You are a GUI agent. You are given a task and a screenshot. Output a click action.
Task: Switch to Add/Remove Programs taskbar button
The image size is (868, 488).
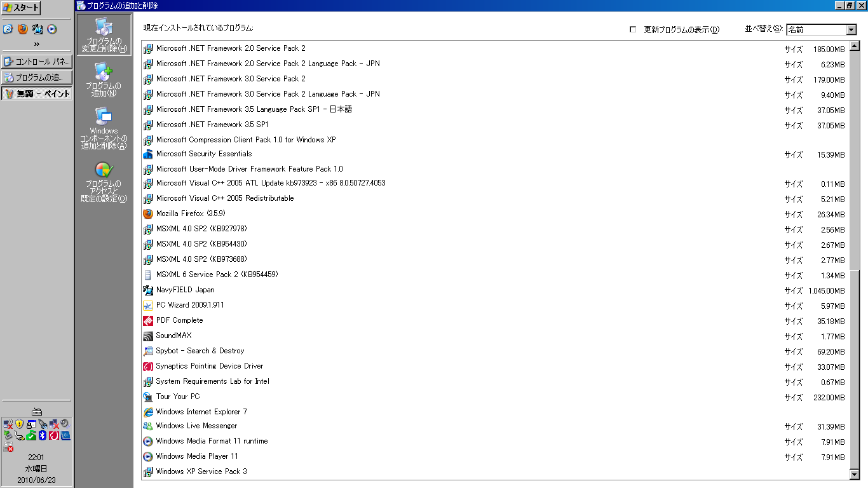(37, 78)
